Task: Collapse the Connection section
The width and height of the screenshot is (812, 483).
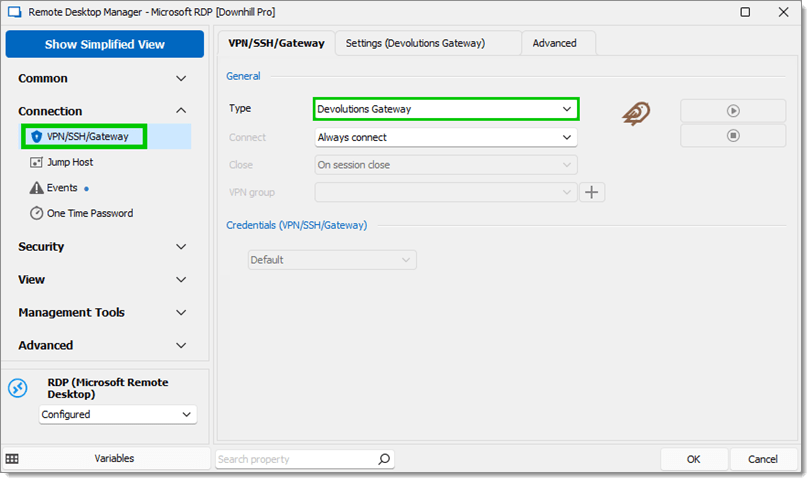Action: pos(102,111)
